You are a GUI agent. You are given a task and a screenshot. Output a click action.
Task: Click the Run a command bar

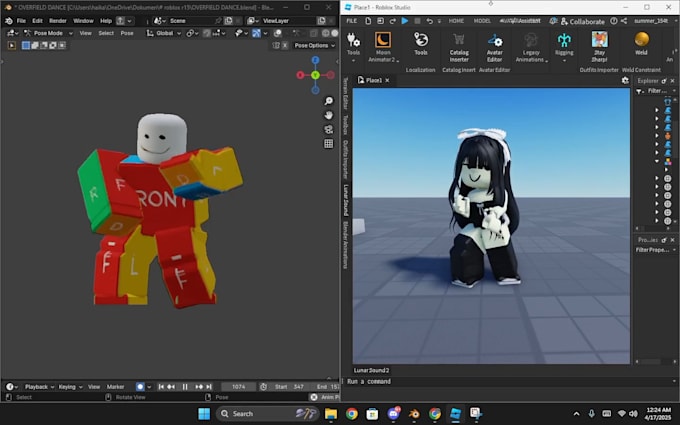coord(508,381)
